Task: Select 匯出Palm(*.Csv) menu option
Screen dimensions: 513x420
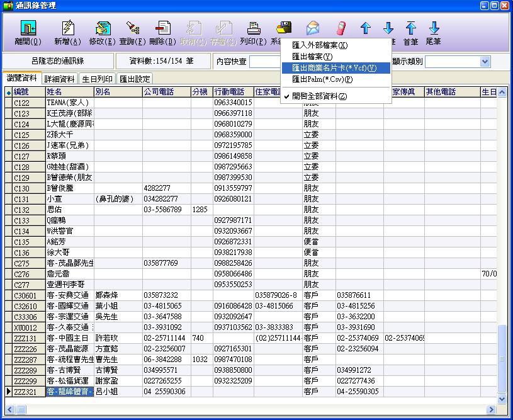Action: coord(322,79)
